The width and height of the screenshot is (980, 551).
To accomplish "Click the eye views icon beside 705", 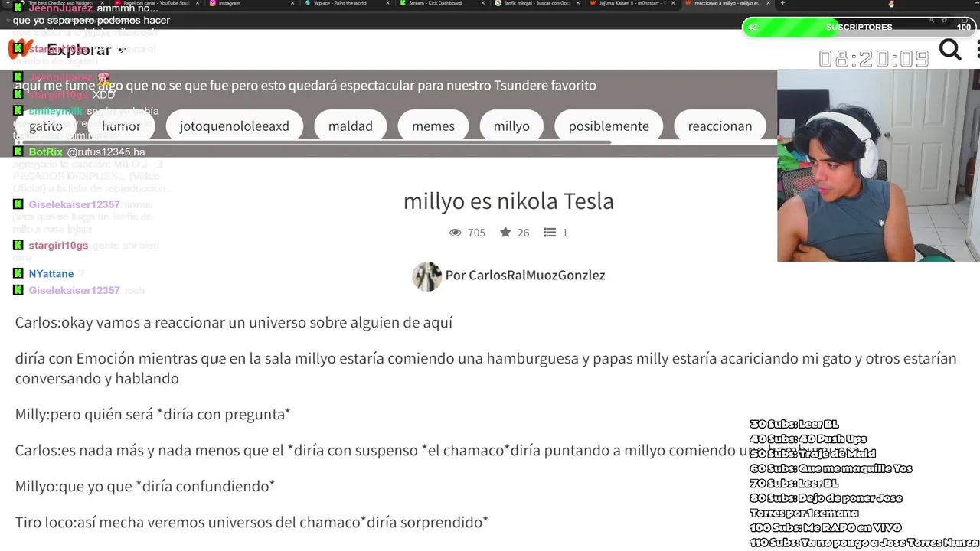I will tap(455, 233).
